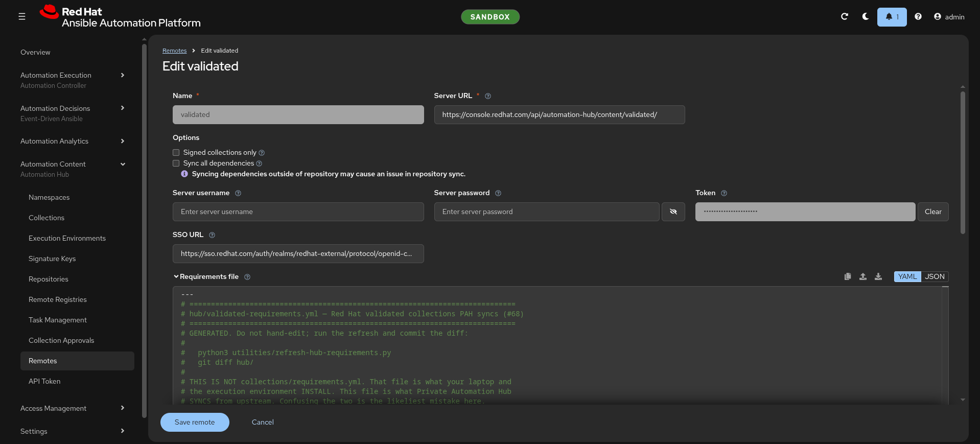
Task: Clear the token value
Action: 933,212
